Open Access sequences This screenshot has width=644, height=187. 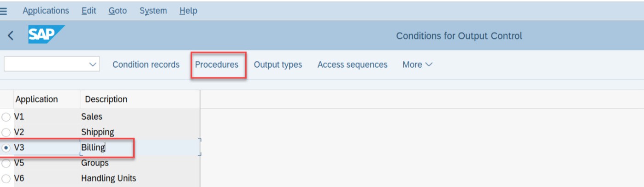(x=352, y=65)
